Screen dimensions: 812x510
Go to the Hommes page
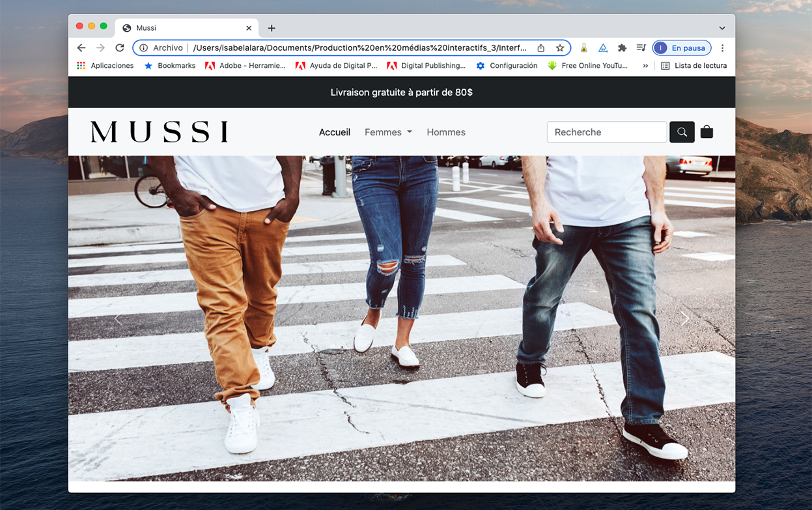tap(446, 132)
